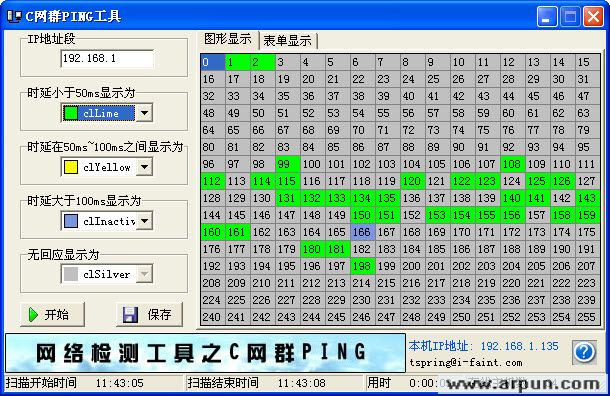Click the blue help question mark icon

click(x=584, y=352)
